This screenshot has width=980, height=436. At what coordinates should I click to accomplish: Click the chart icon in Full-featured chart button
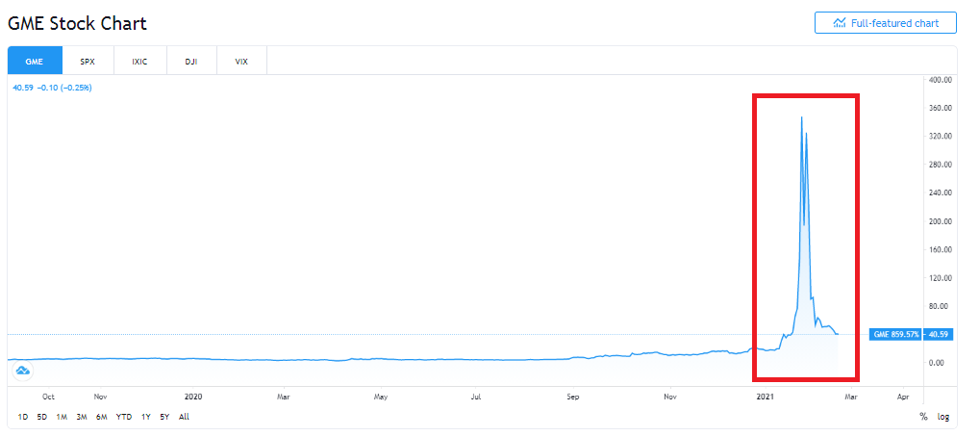pyautogui.click(x=840, y=23)
